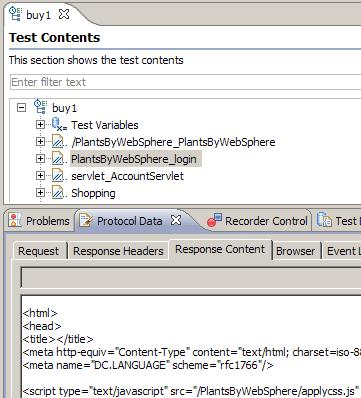
Task: Click the Enter filter text field
Action: tap(185, 82)
